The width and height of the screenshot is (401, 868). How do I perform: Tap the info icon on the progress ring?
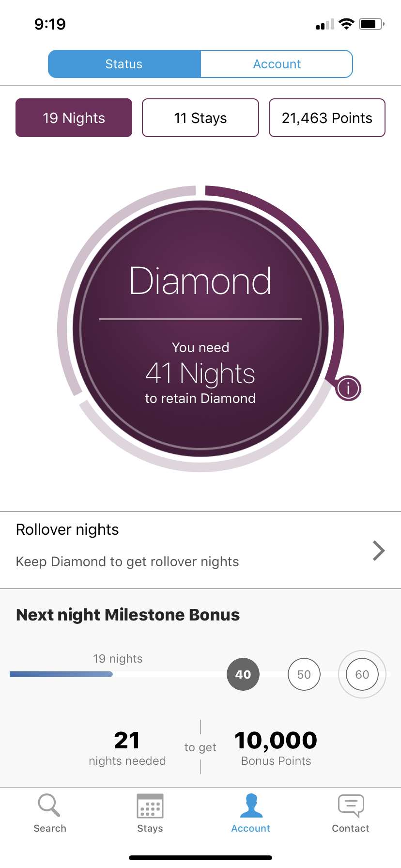348,388
